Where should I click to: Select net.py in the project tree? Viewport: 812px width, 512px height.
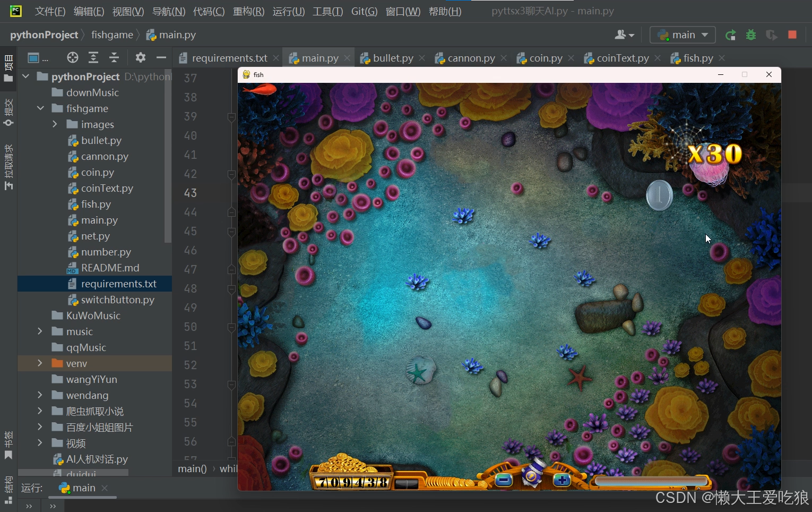pyautogui.click(x=95, y=236)
